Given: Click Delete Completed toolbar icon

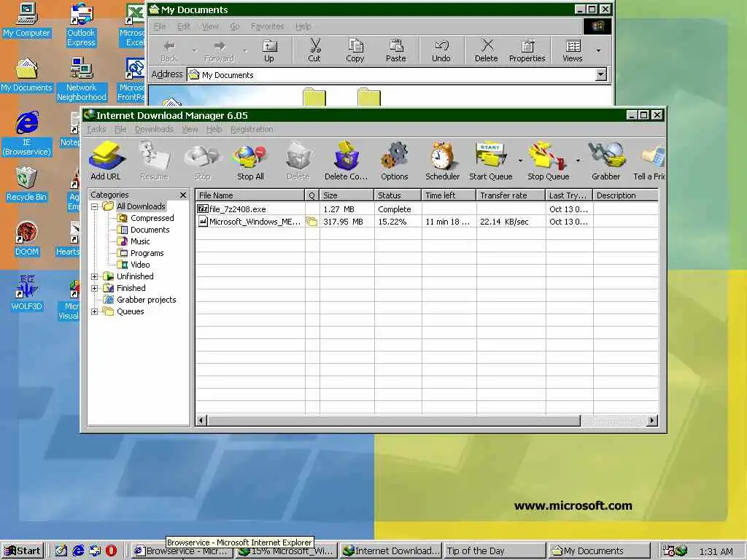Looking at the screenshot, I should [x=346, y=160].
